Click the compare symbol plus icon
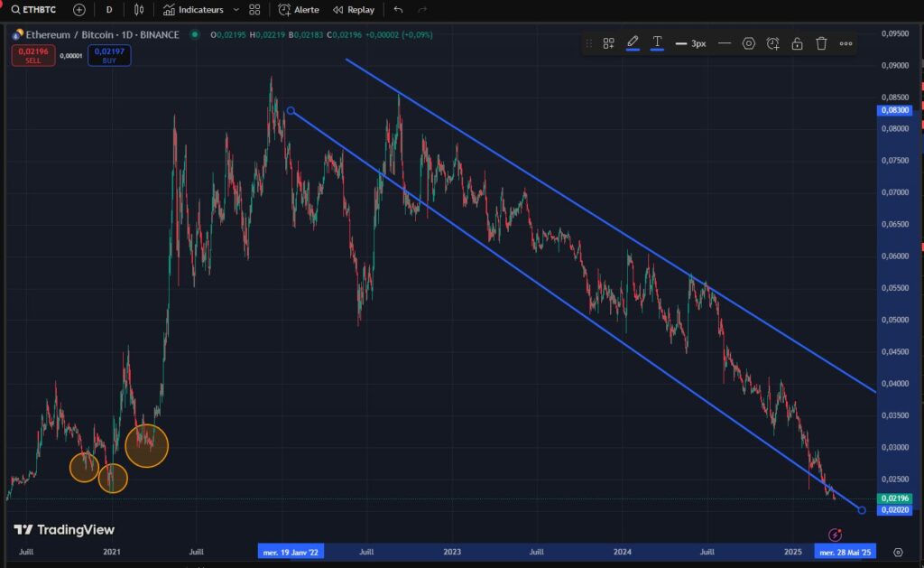The width and height of the screenshot is (924, 568). point(79,10)
